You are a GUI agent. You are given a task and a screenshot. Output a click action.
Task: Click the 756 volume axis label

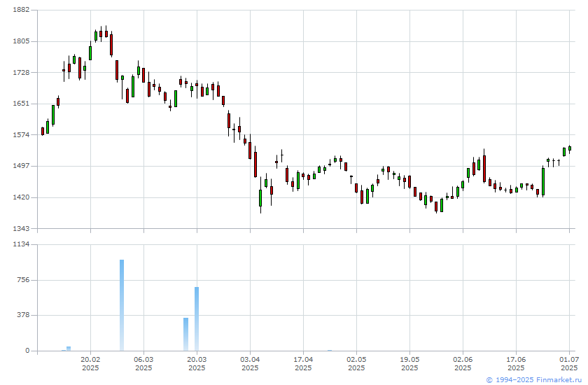pos(23,280)
